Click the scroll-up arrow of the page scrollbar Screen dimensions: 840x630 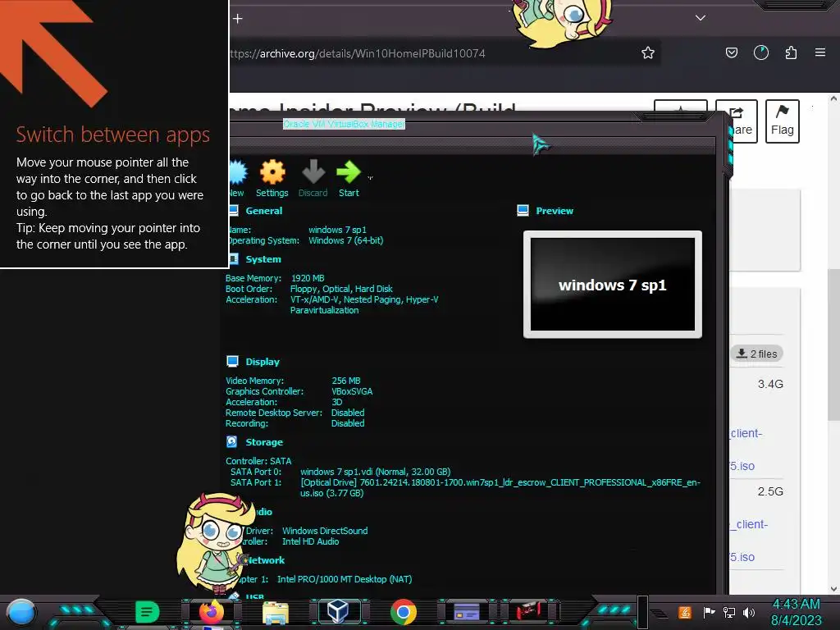click(x=833, y=99)
